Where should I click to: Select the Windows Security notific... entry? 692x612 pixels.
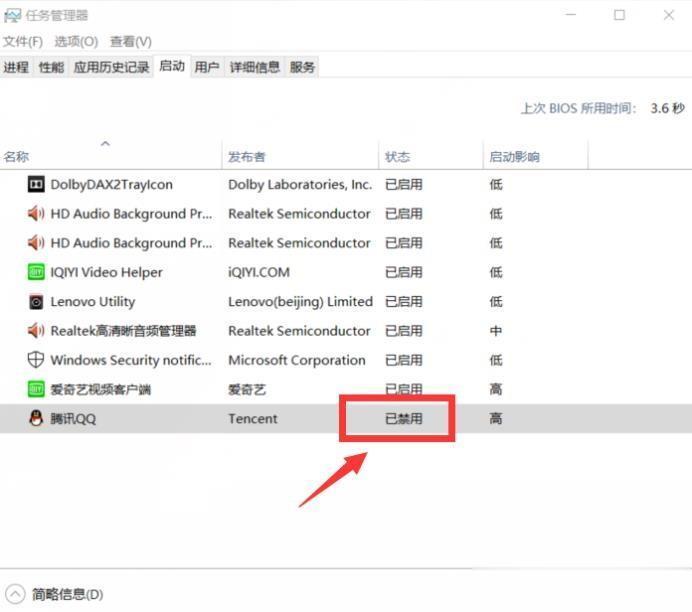[131, 360]
